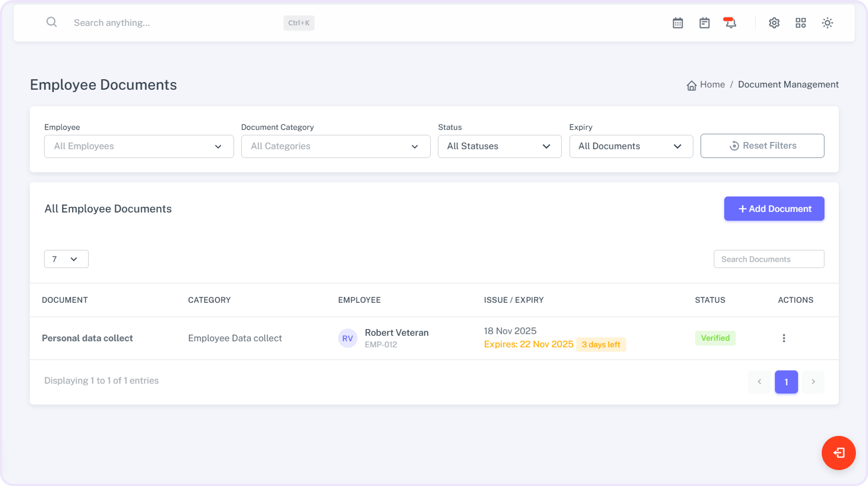Expand the All Statuses dropdown

(499, 146)
